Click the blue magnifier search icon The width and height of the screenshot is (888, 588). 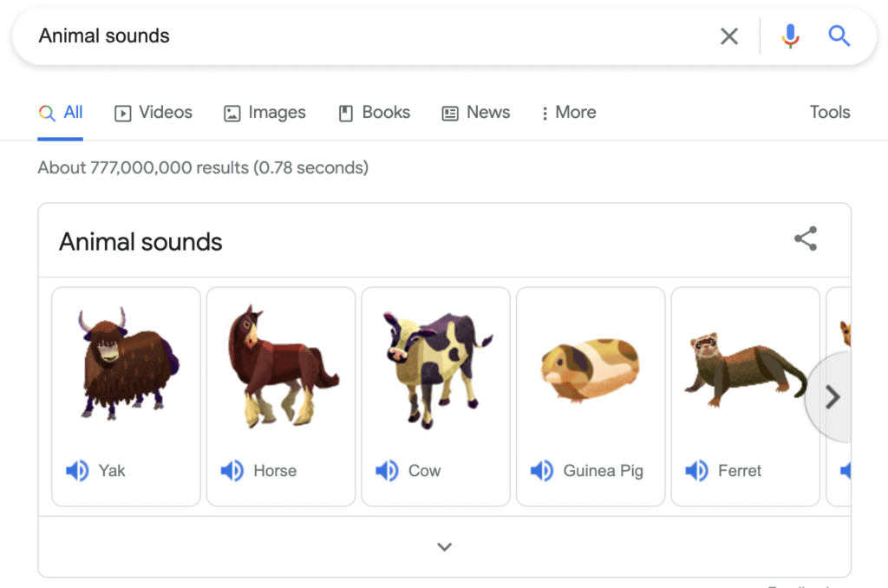[839, 36]
